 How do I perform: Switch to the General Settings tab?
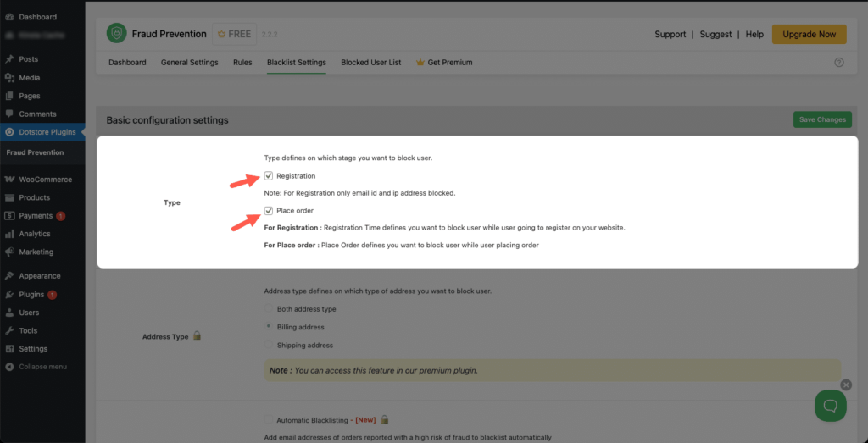[x=189, y=63]
